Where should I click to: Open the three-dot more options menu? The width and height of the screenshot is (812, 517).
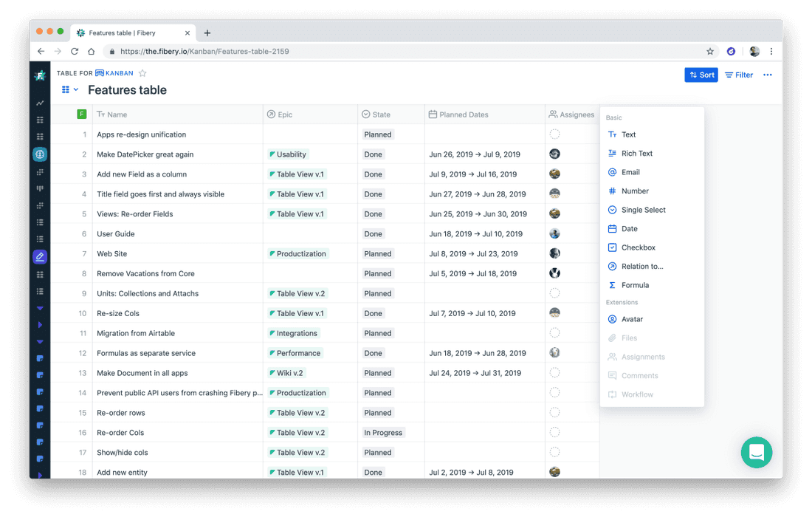click(x=768, y=75)
